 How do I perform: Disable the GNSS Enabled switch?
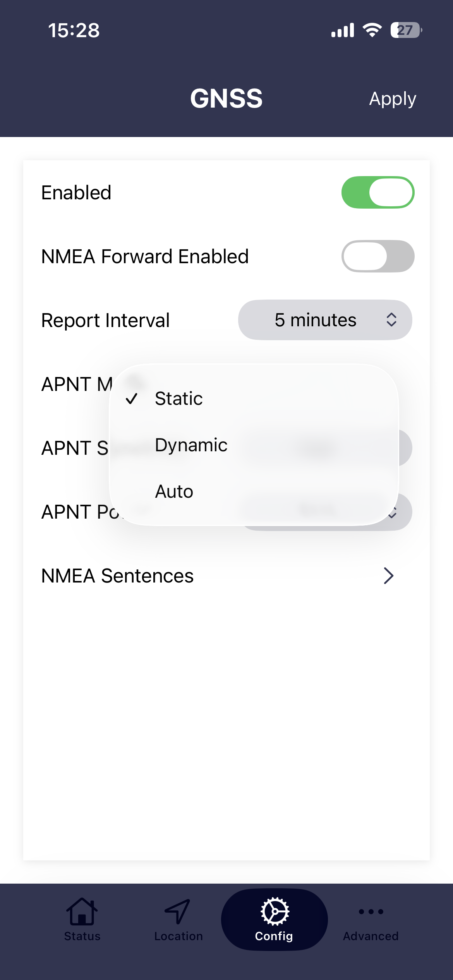coord(377,192)
